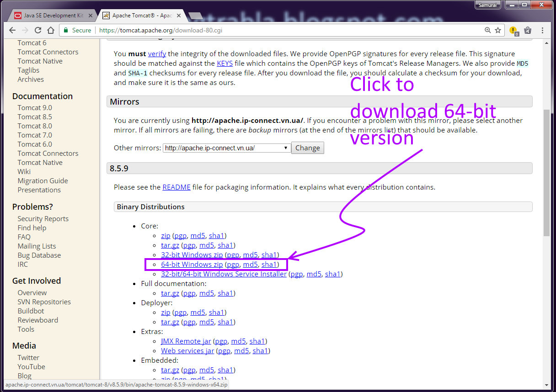Open md5 link for Web services jar

point(241,351)
